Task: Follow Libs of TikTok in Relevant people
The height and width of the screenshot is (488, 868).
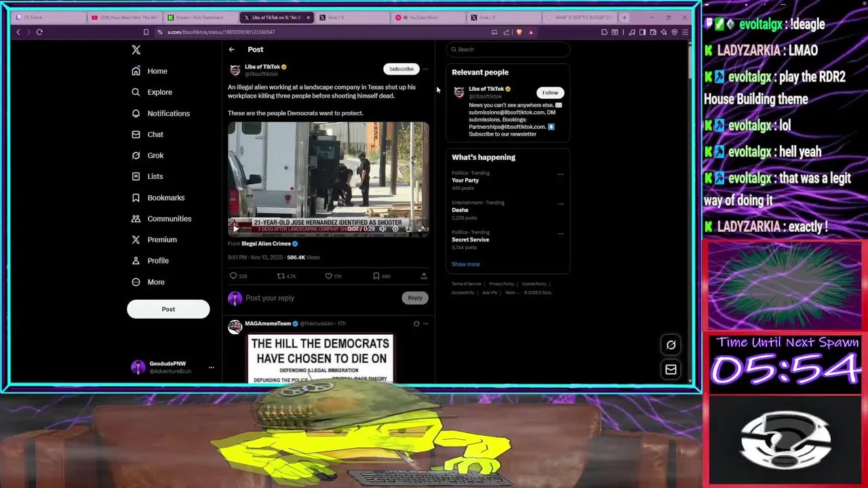Action: pos(550,93)
